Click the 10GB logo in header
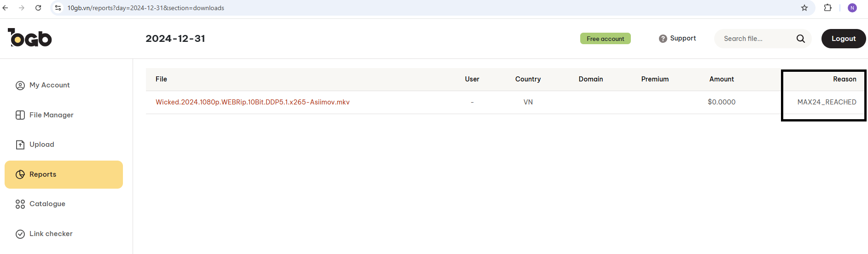 click(x=29, y=38)
